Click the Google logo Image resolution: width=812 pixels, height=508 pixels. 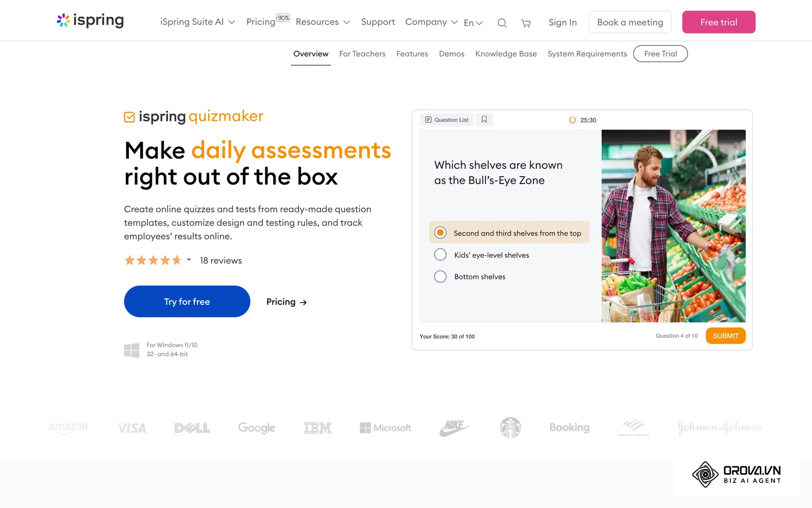point(257,428)
